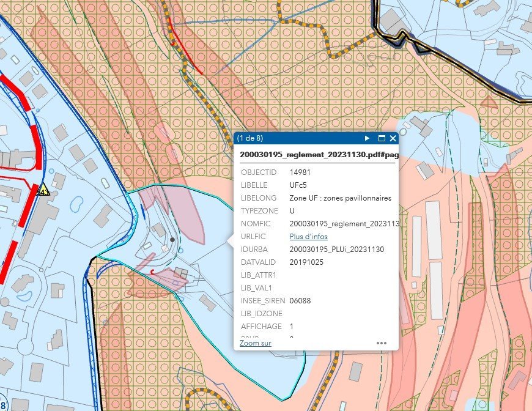Click the '(1 de 8)' feature counter
The height and width of the screenshot is (411, 532).
click(250, 139)
